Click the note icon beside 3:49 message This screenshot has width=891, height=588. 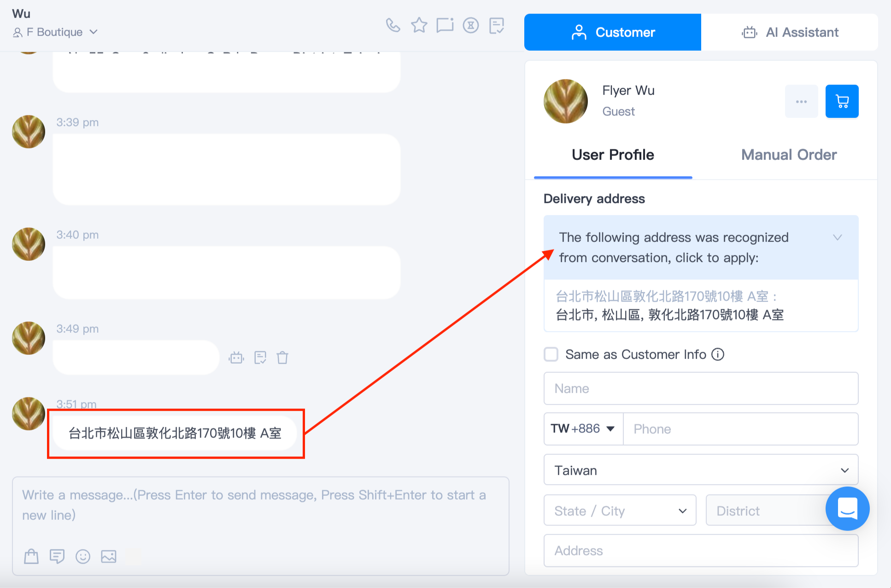(x=260, y=358)
